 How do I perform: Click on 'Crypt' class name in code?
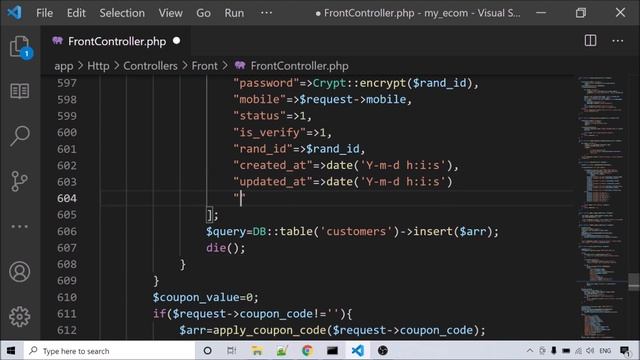pos(329,83)
